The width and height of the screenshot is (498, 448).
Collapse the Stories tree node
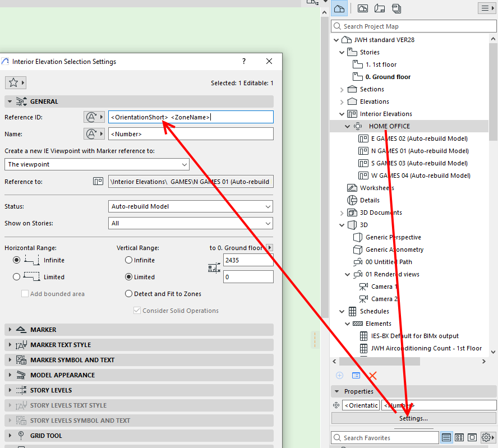342,52
